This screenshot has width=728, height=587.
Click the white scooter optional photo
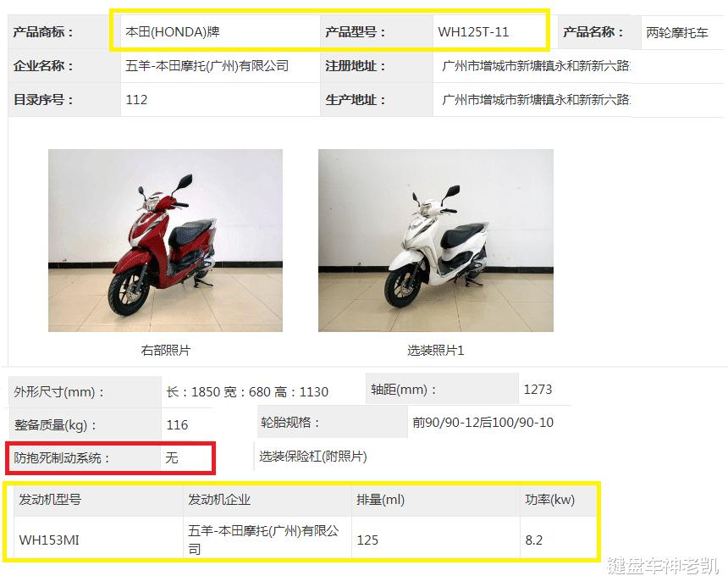point(435,240)
